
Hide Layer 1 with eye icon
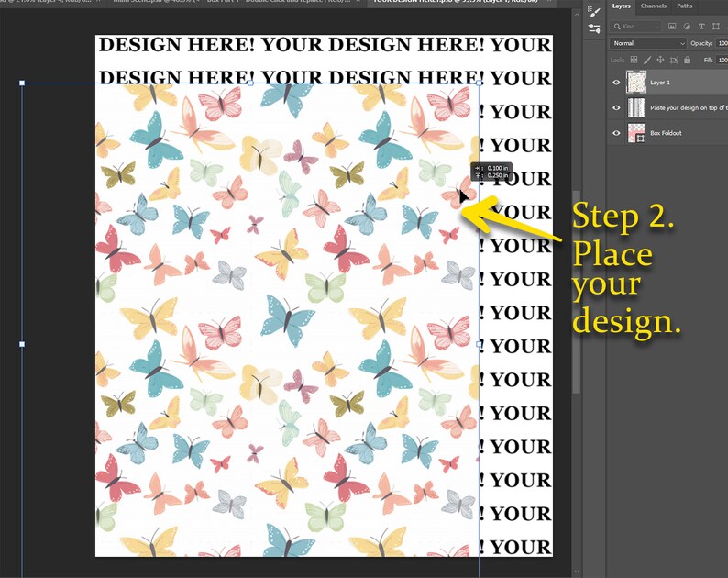(x=616, y=83)
